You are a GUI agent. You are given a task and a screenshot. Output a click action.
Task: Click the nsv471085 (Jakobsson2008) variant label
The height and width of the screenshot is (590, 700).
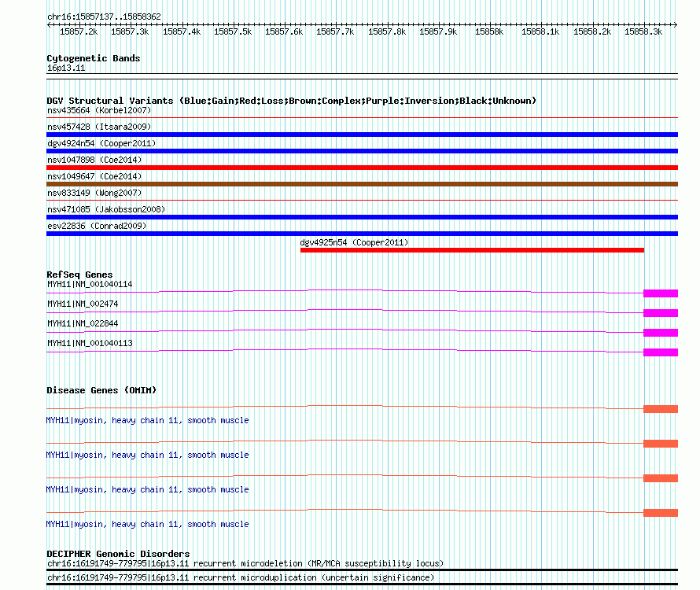(x=106, y=209)
